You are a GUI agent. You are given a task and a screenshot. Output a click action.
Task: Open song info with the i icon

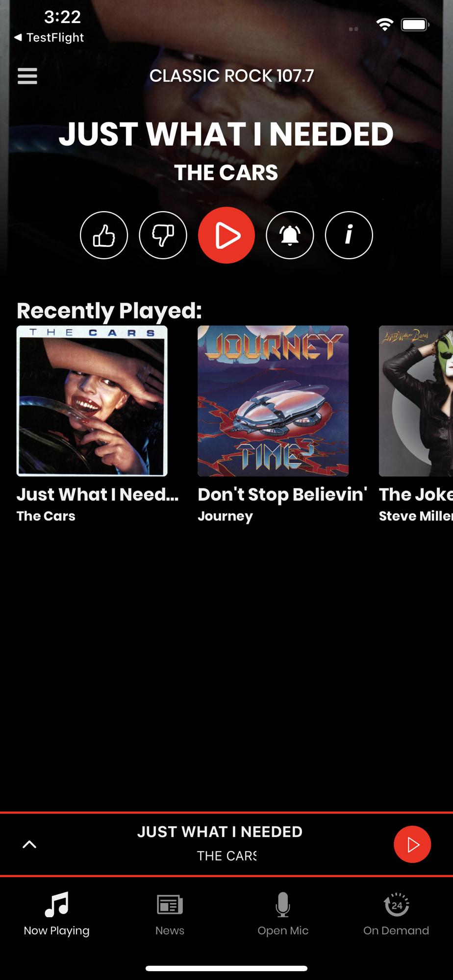tap(349, 235)
